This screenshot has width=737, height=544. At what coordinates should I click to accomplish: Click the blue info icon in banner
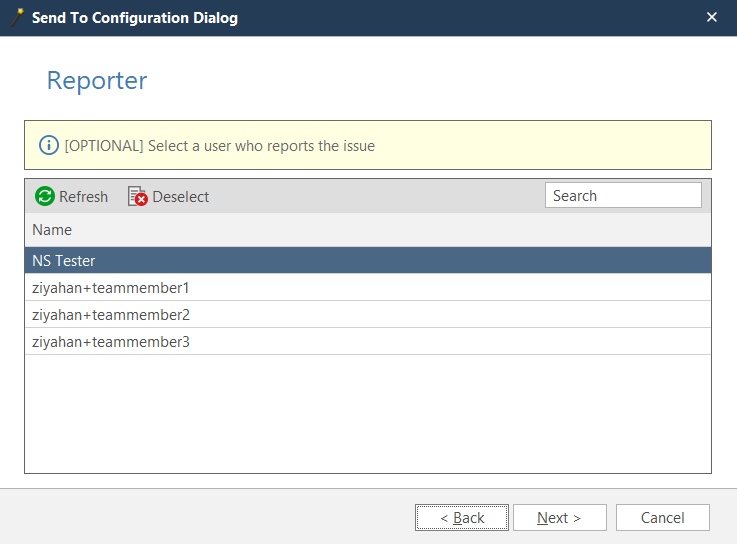(49, 146)
